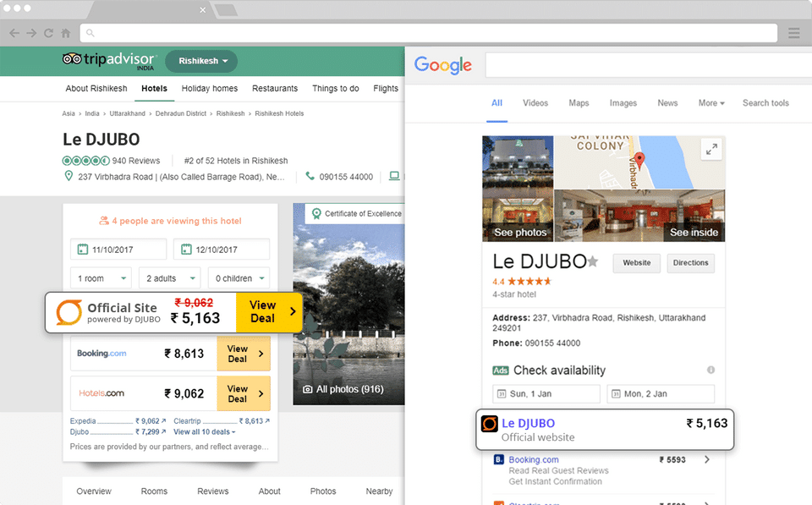The width and height of the screenshot is (812, 505).
Task: Switch to the Reviews tab
Action: pos(213,491)
